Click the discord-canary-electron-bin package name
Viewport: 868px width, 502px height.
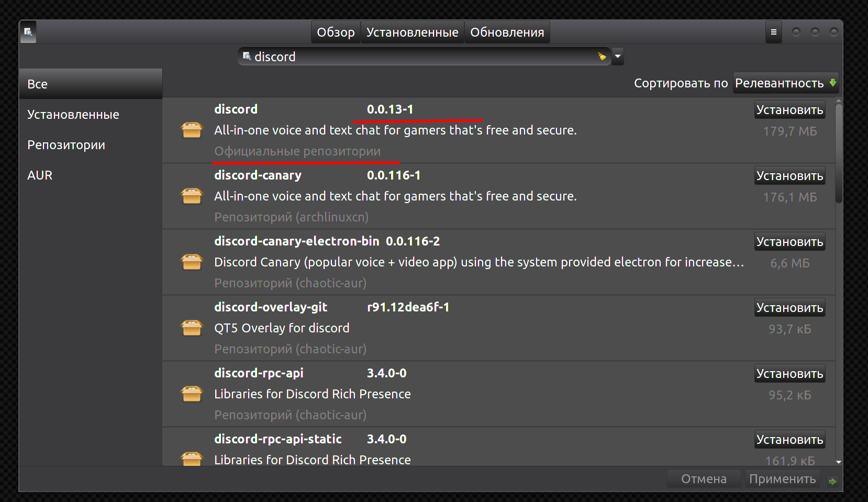pyautogui.click(x=297, y=241)
